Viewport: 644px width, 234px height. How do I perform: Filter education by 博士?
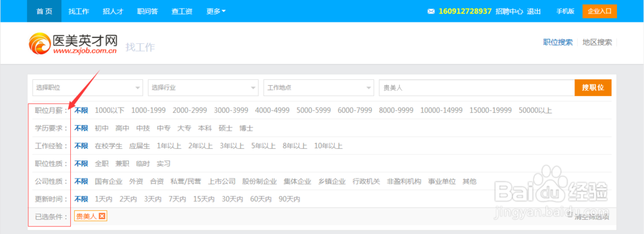pyautogui.click(x=247, y=128)
